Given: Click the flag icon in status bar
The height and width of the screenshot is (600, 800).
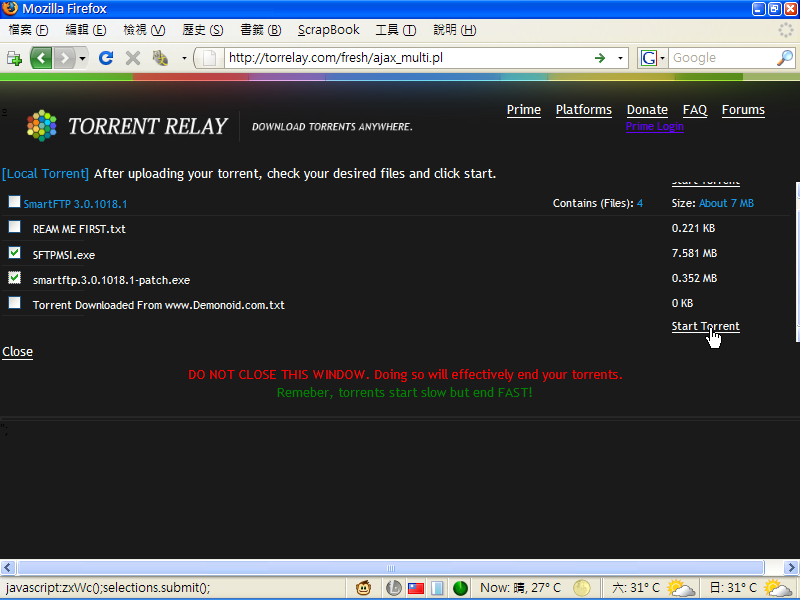Looking at the screenshot, I should click(x=416, y=588).
